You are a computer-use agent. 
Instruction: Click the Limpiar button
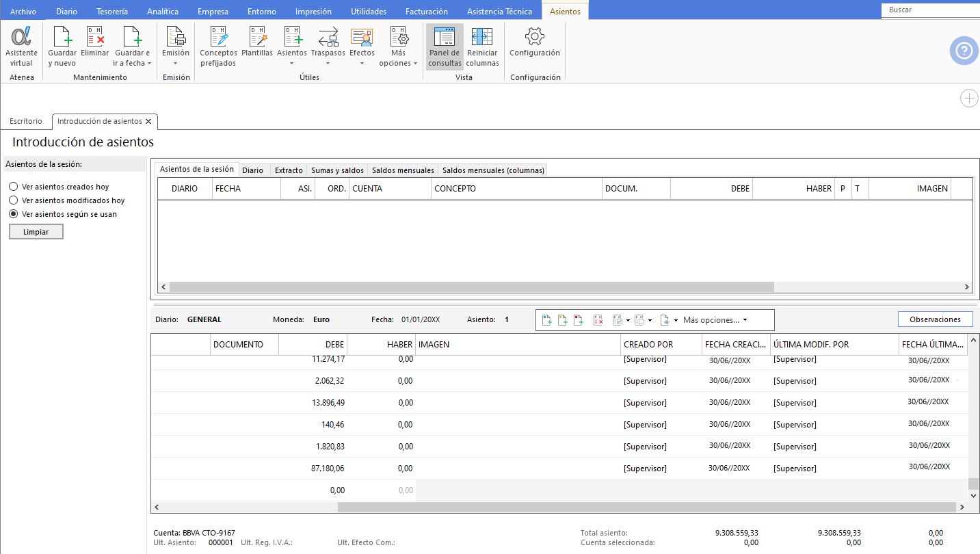36,232
